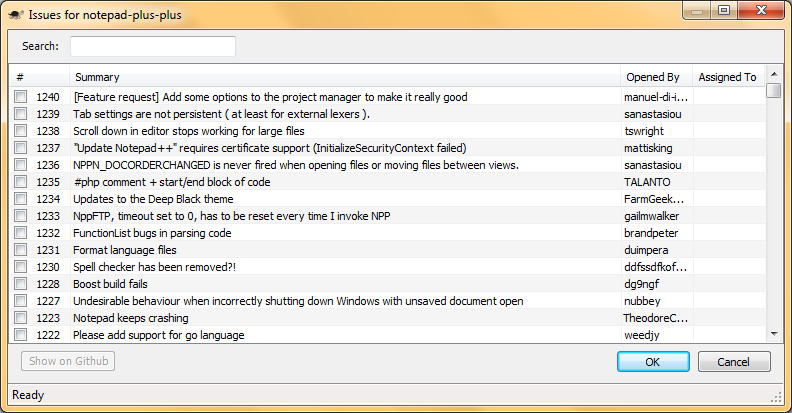Select 'Undesirable behaviour when incorrectly shutting down' row
This screenshot has height=413, width=792.
[x=298, y=301]
